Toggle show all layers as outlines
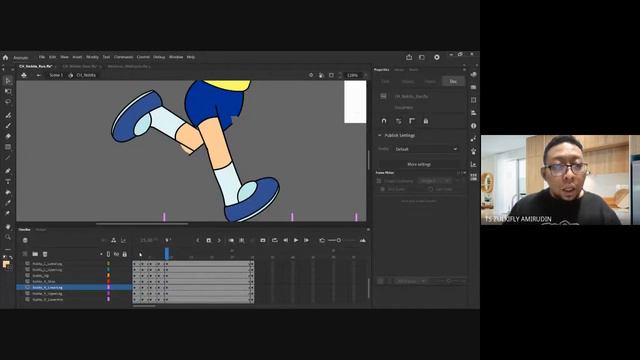This screenshot has width=640, height=360. coord(108,254)
